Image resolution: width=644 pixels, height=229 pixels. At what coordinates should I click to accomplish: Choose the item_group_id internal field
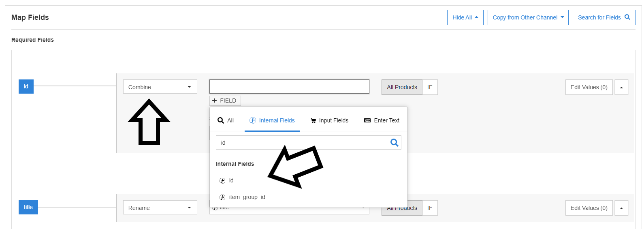(x=247, y=197)
